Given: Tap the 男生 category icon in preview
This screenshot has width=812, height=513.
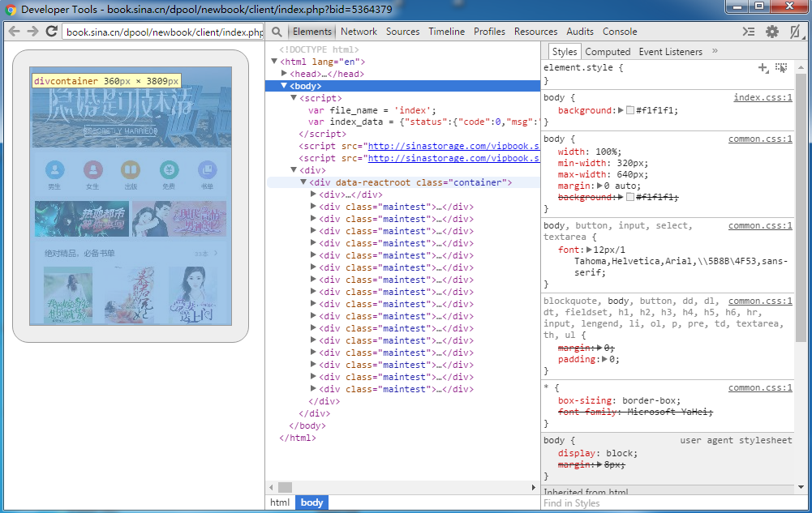Looking at the screenshot, I should (55, 169).
